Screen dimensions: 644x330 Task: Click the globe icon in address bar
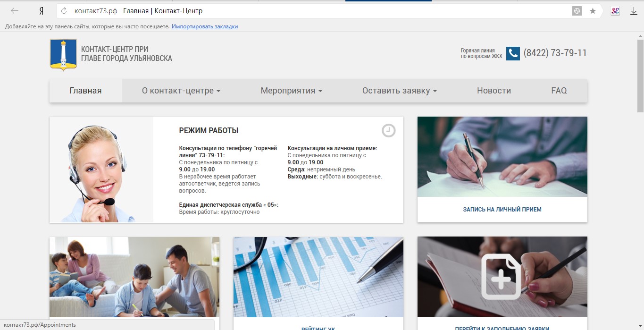(x=577, y=11)
